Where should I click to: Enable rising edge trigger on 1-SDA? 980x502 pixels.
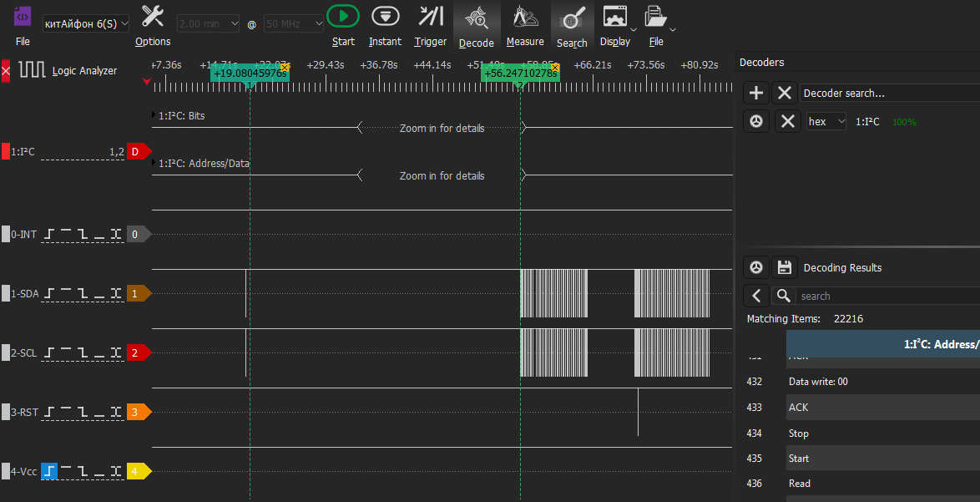point(50,294)
